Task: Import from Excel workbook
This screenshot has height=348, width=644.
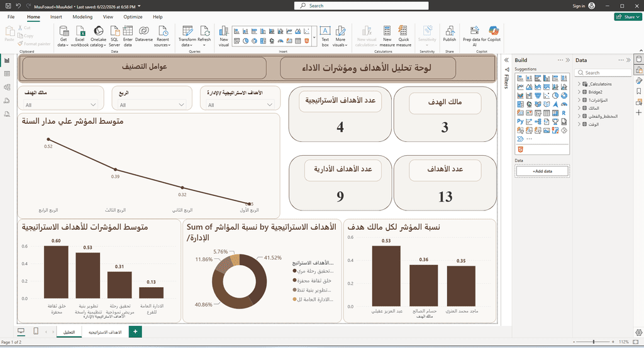Action: [x=80, y=36]
